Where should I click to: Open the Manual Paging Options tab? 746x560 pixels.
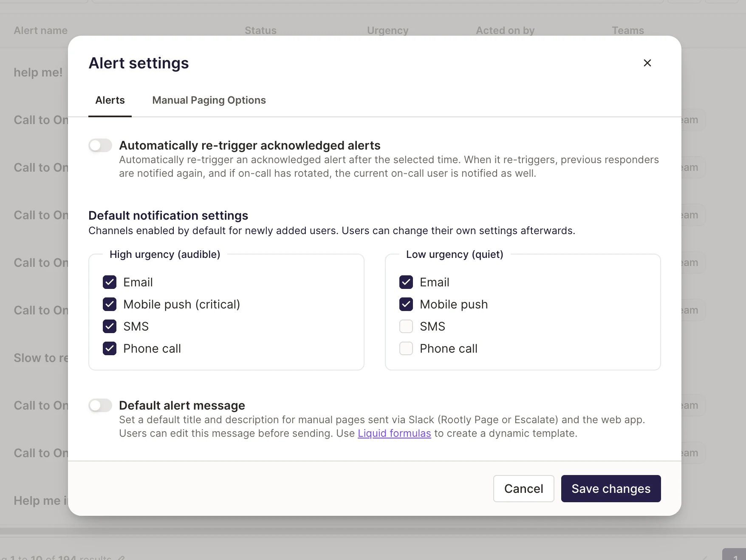pos(209,100)
